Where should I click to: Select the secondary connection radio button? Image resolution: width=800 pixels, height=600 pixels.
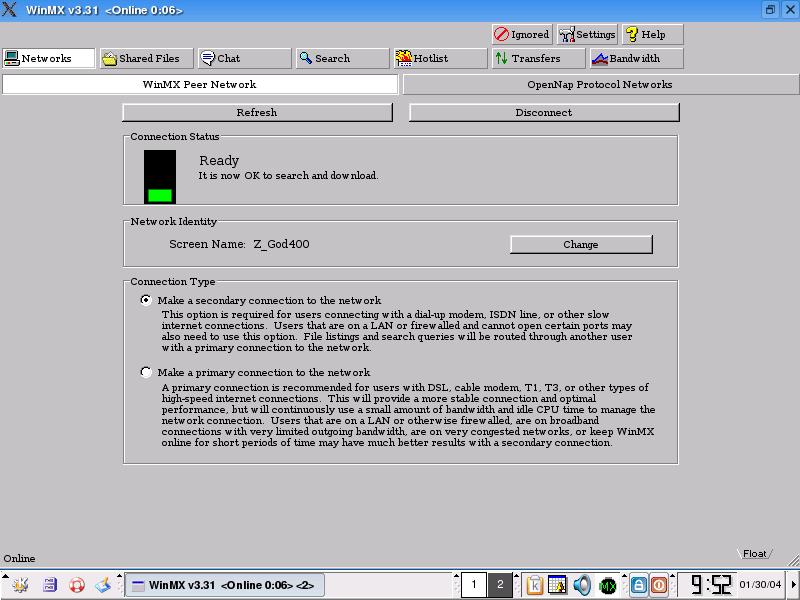point(146,300)
